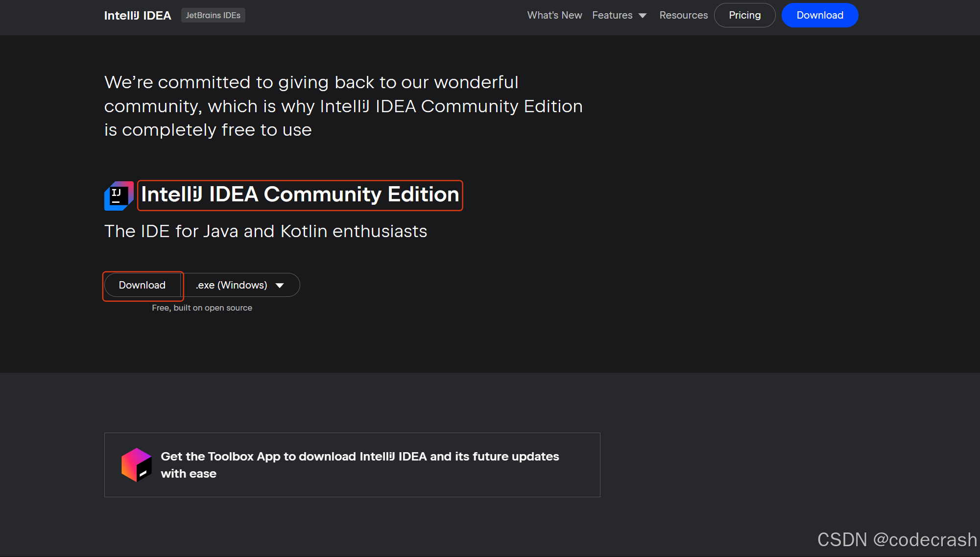This screenshot has width=980, height=557.
Task: Click 'The IDE for Java and Kotlin enthusiasts' text
Action: [265, 231]
